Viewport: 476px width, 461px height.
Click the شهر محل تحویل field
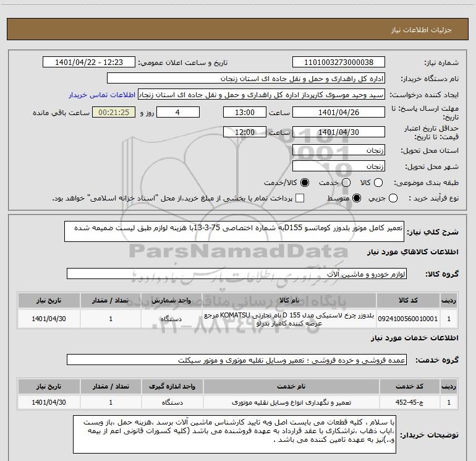click(x=339, y=166)
